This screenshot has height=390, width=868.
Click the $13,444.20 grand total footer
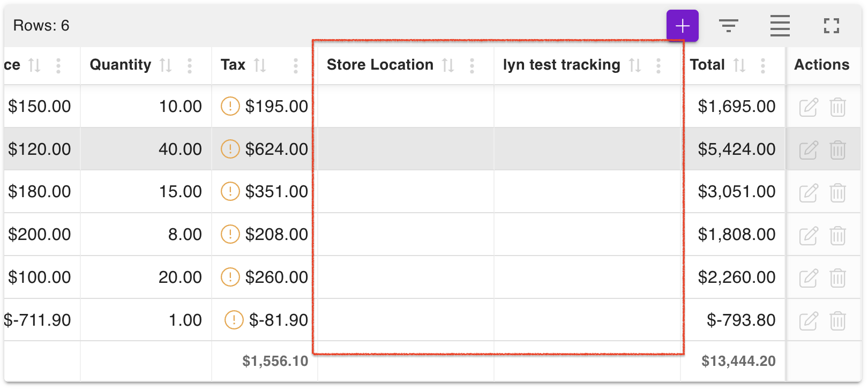738,361
